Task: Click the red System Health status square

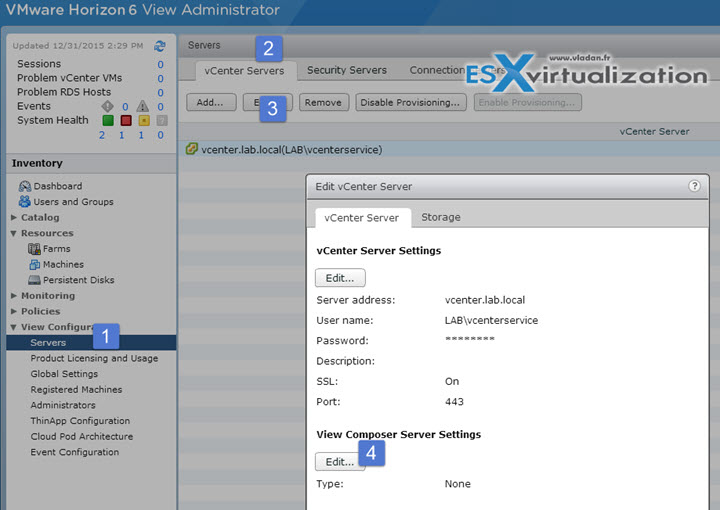Action: tap(126, 120)
